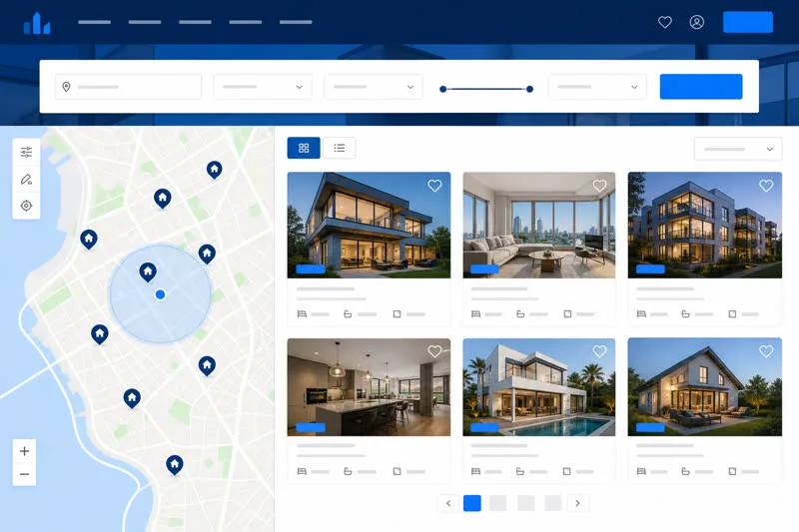This screenshot has height=532, width=799.
Task: Click the area square icon under cottage listing
Action: (x=732, y=471)
